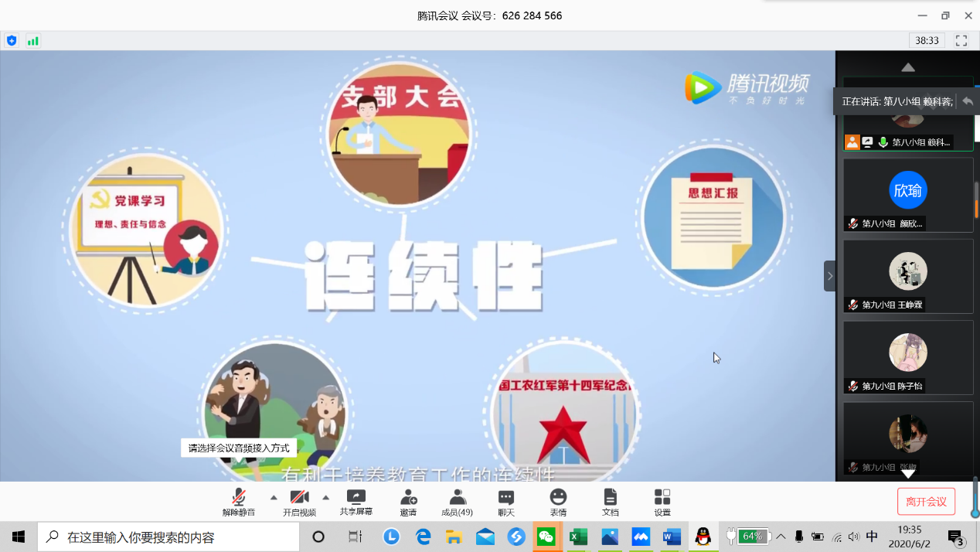Toggle fullscreen mode icon near timer

click(961, 40)
